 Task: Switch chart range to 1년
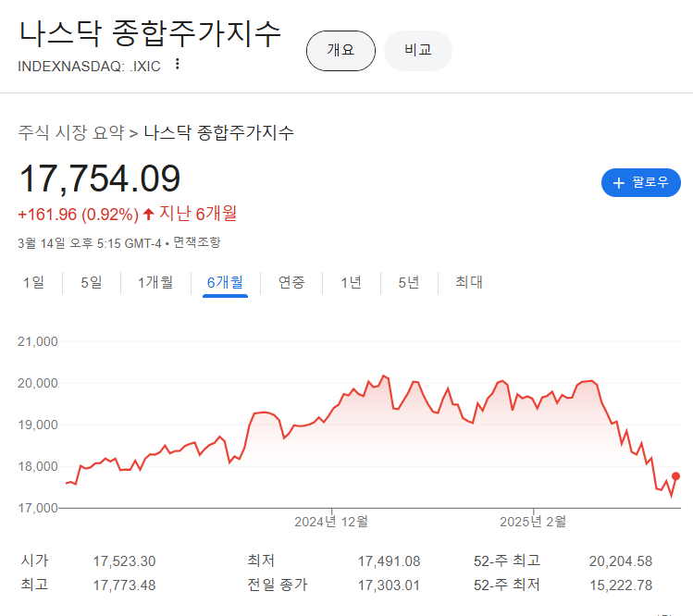[x=352, y=282]
